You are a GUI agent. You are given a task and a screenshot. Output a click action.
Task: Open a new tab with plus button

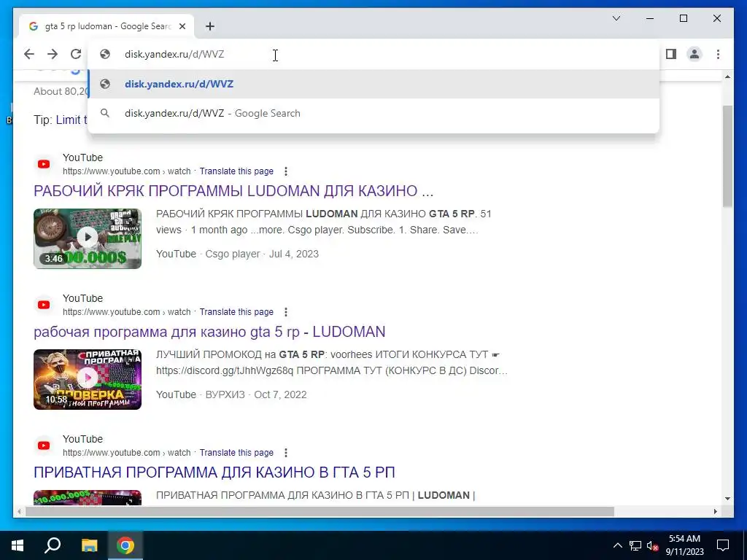coord(210,26)
